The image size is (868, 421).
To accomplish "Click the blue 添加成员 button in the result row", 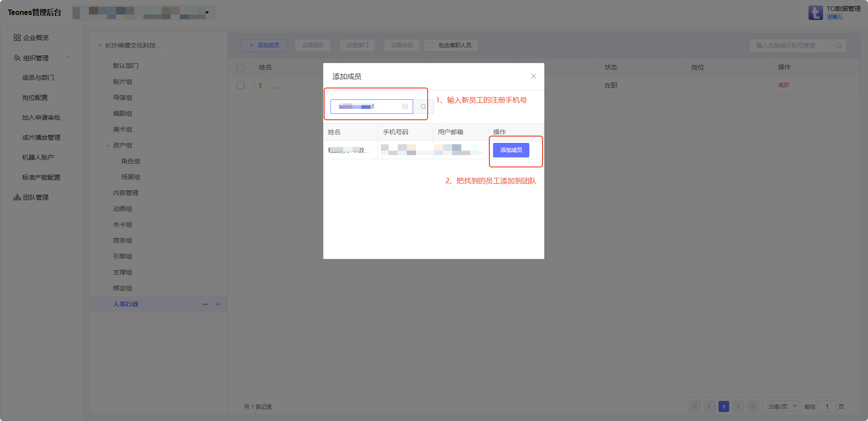I will point(511,150).
